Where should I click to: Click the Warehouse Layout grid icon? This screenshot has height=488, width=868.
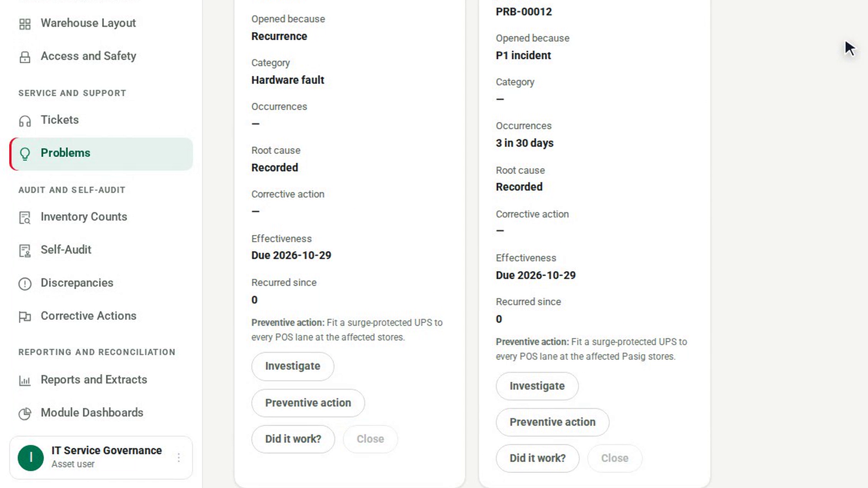[x=25, y=24]
